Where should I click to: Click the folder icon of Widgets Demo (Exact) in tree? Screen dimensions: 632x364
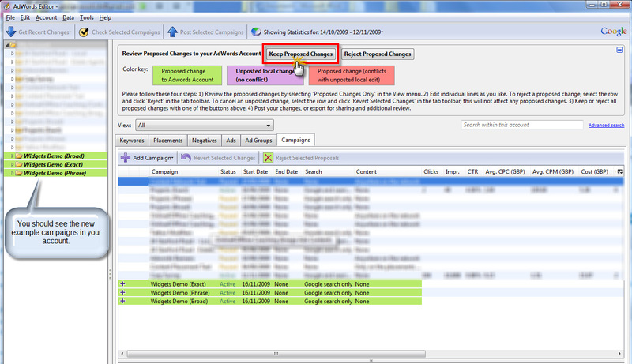coord(19,164)
